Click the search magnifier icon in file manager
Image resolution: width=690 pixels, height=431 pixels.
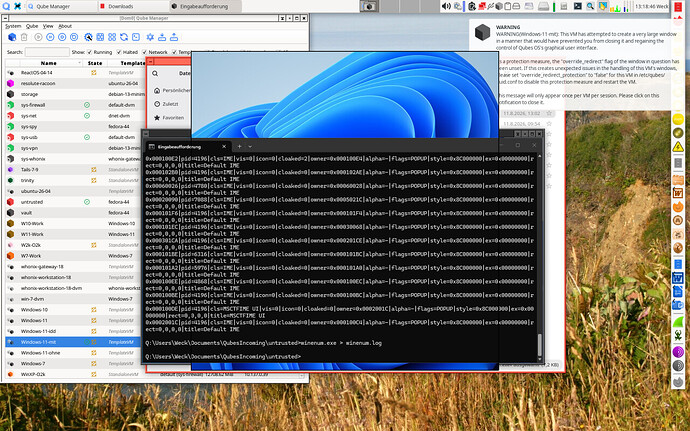coord(155,74)
